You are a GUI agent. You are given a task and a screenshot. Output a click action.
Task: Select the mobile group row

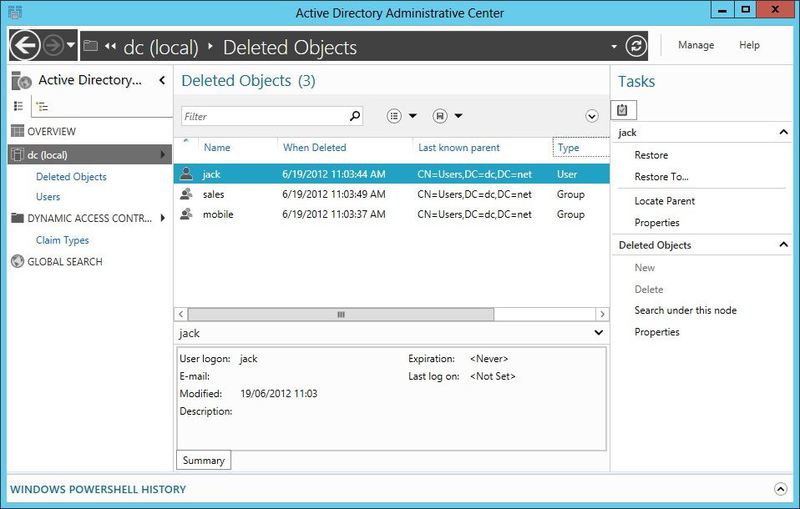[x=392, y=214]
